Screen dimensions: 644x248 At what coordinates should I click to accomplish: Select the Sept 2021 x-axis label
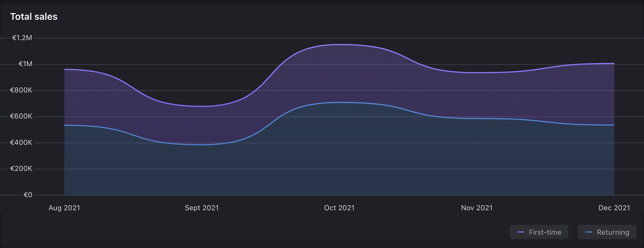[202, 208]
